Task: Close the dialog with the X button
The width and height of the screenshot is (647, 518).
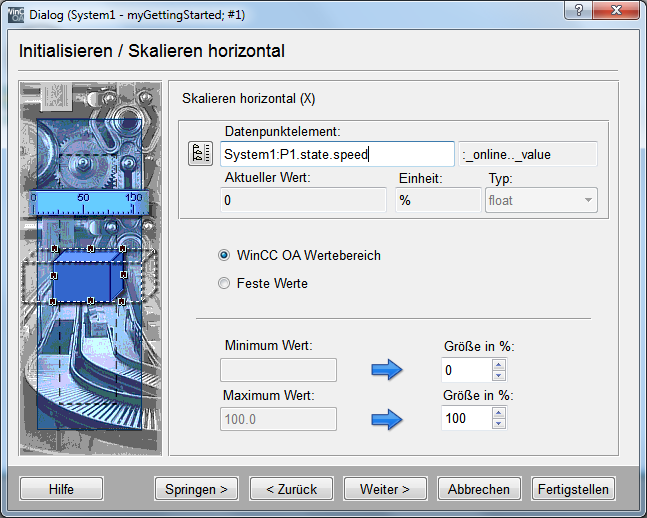Action: (x=616, y=10)
